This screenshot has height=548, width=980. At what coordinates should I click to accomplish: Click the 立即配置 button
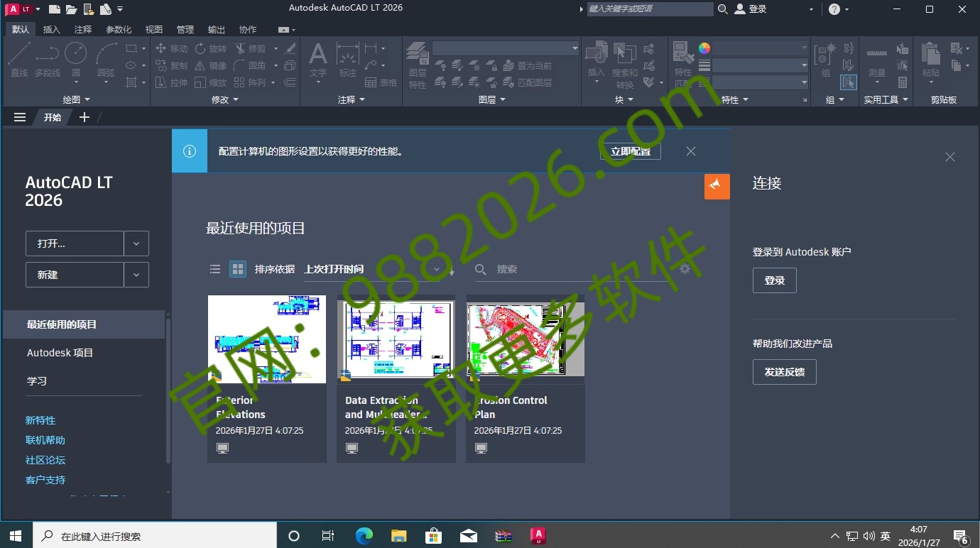(x=631, y=151)
